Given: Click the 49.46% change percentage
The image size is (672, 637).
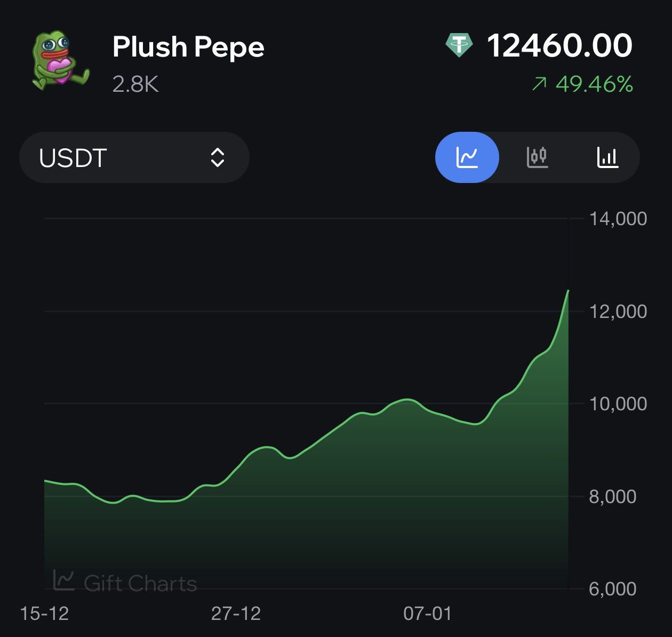Looking at the screenshot, I should pyautogui.click(x=594, y=84).
